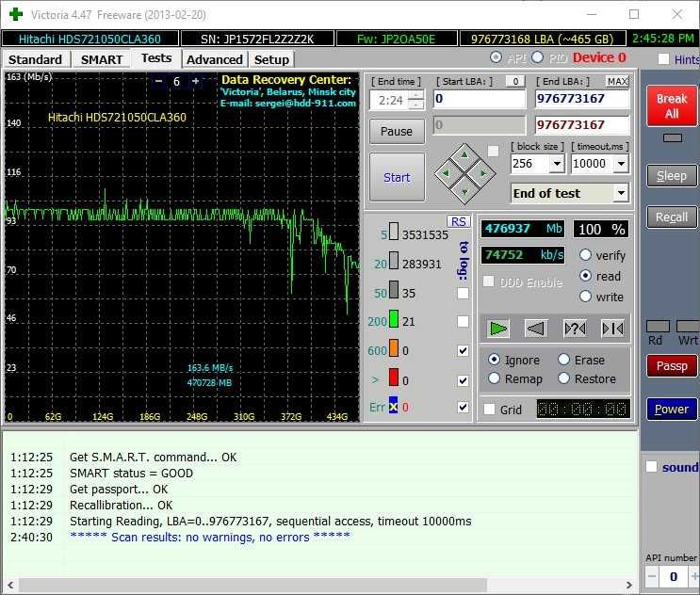Click the red slow block color box

coord(393,377)
